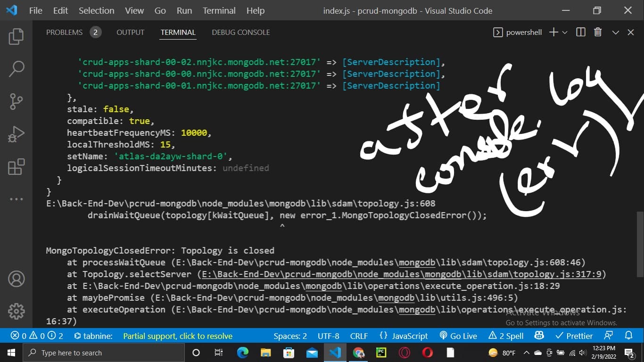
Task: Click Prettier in the status bar
Action: tap(574, 336)
